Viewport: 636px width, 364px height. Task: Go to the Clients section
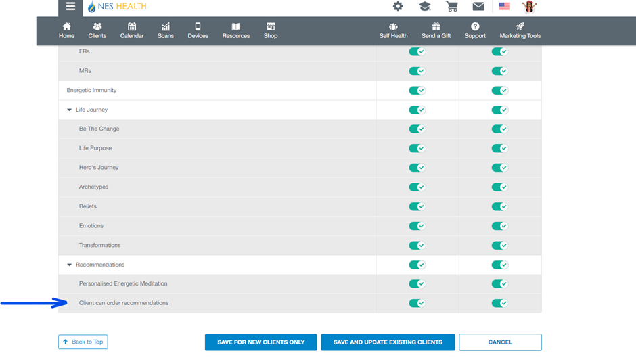click(x=97, y=30)
